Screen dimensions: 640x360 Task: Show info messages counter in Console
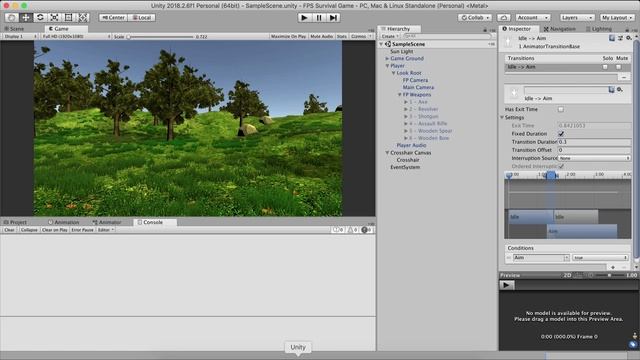[338, 230]
